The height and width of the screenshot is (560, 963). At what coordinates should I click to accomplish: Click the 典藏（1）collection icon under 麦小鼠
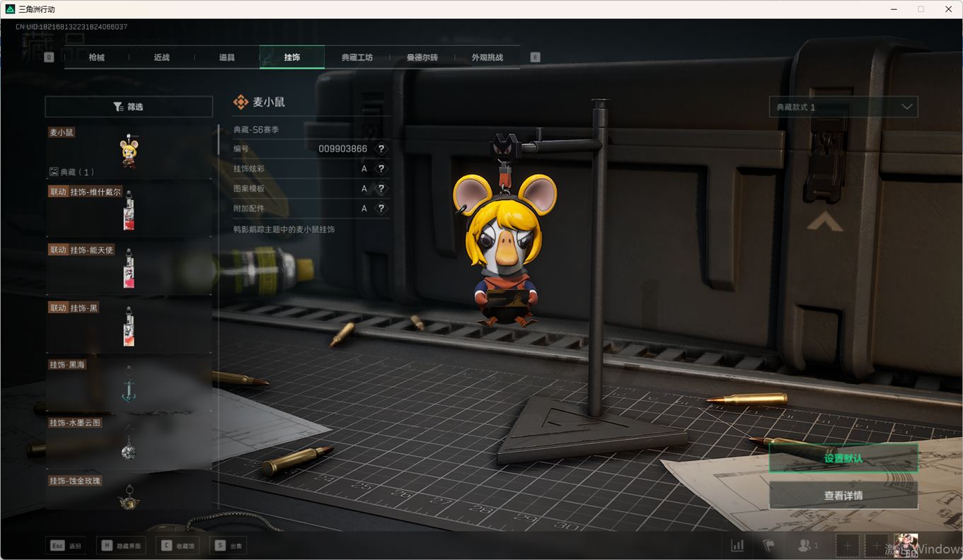coord(54,172)
